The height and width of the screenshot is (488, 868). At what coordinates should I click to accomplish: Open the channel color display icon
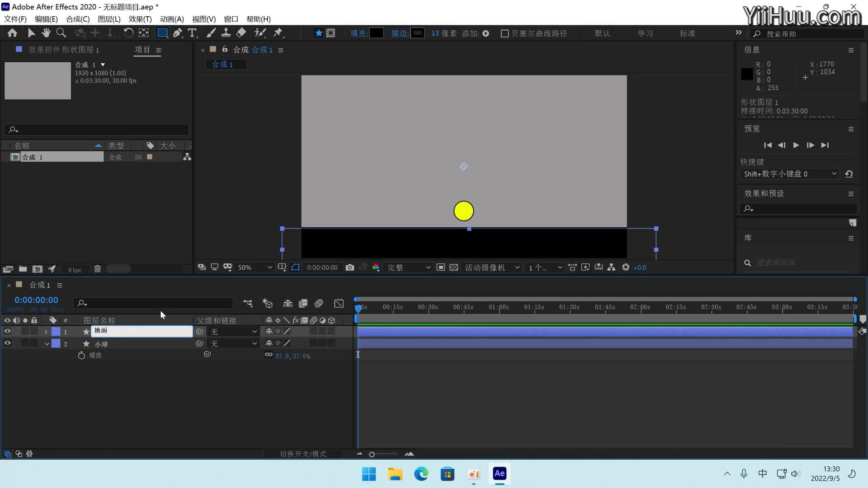(376, 267)
